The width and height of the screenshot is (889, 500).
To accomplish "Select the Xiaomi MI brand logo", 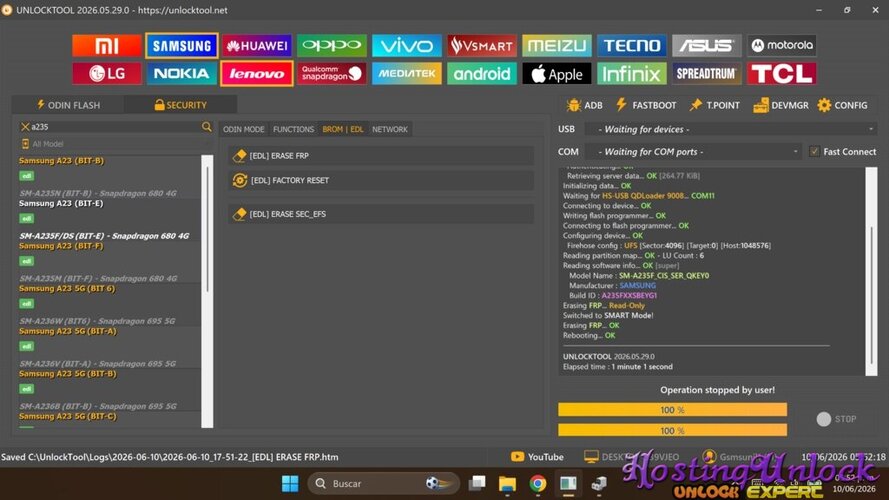I will pos(107,46).
